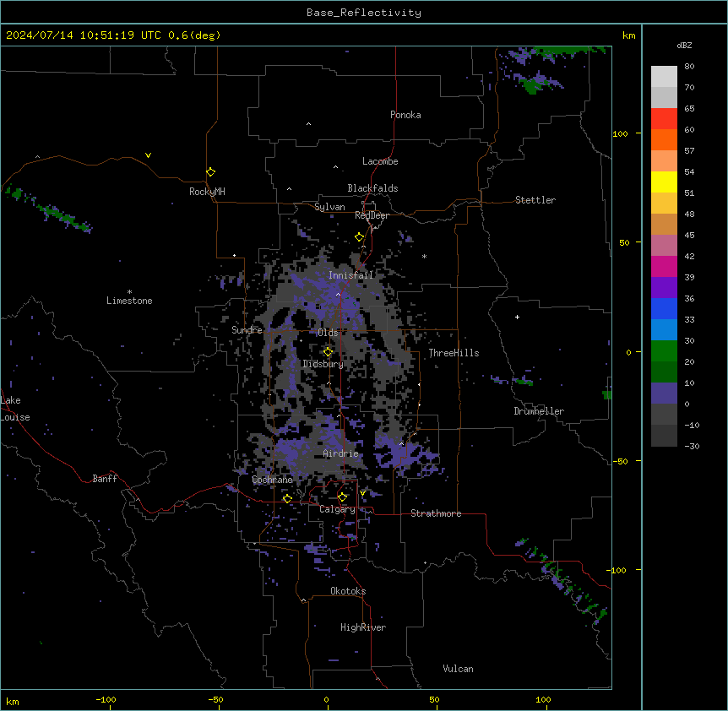Click the Calgary city label
728x711 pixels.
point(337,509)
